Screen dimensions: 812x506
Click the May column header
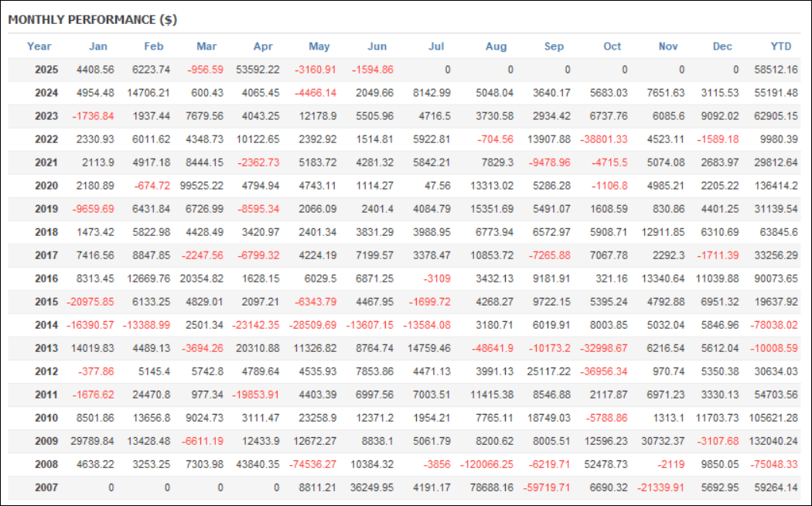pos(319,46)
